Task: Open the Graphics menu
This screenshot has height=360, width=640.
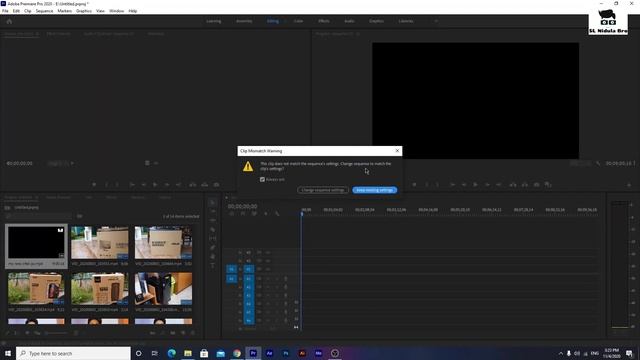Action: [x=84, y=11]
